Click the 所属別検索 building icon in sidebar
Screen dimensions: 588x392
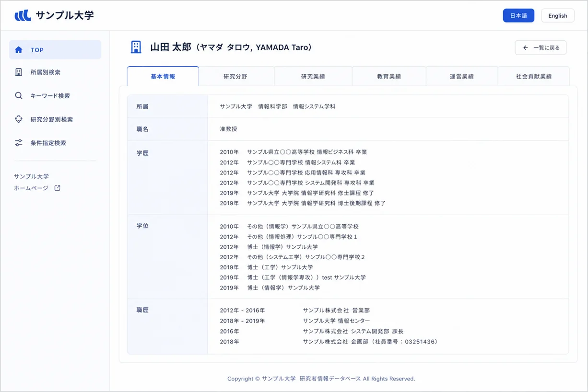(x=19, y=72)
